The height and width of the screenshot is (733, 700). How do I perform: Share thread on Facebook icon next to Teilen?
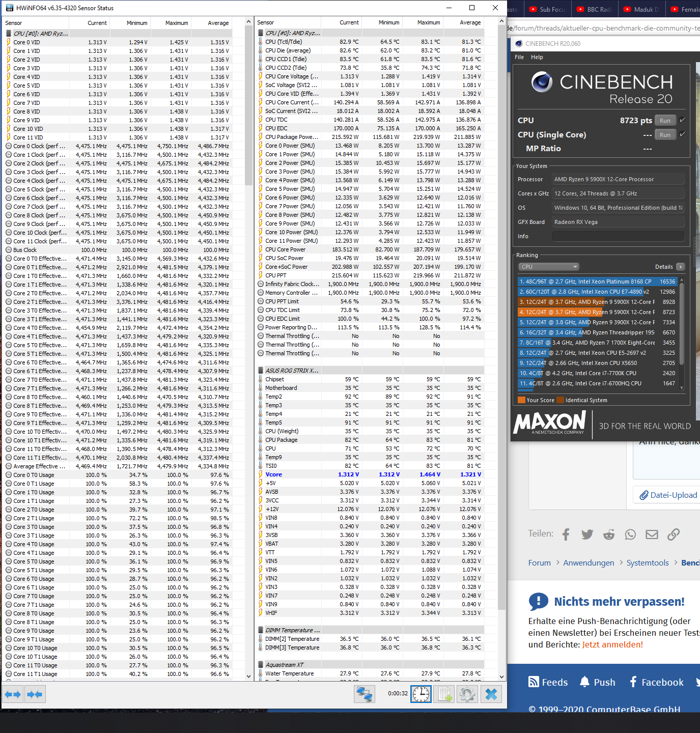point(566,534)
